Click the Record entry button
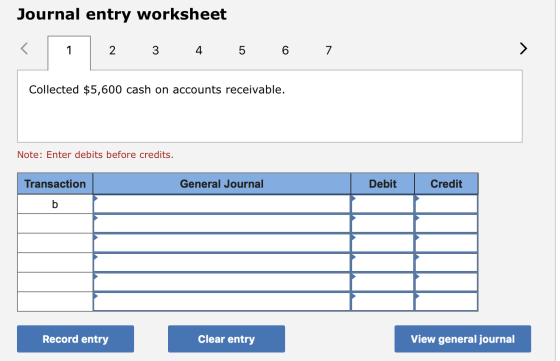Screen dimensions: 560x361 click(75, 339)
